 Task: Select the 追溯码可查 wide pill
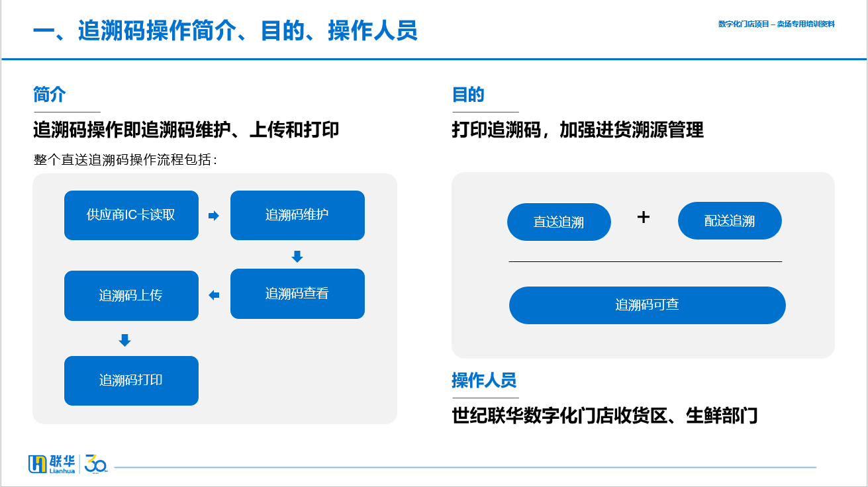click(648, 305)
